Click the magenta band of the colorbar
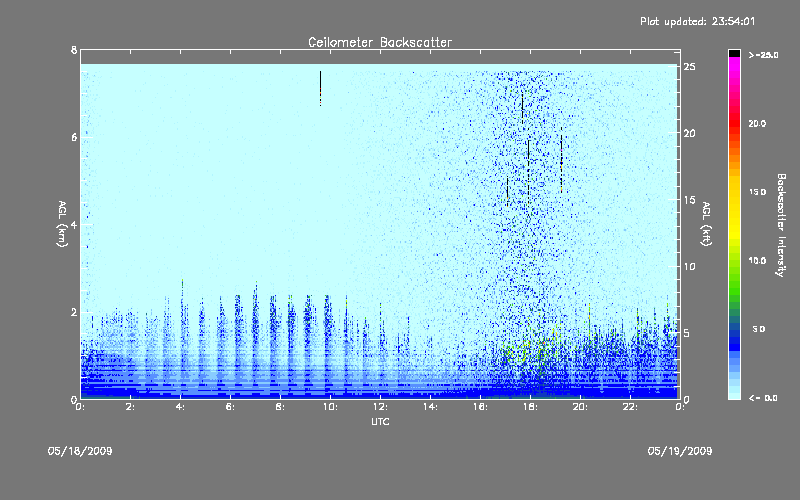Screen dimensions: 800x500 click(734, 64)
